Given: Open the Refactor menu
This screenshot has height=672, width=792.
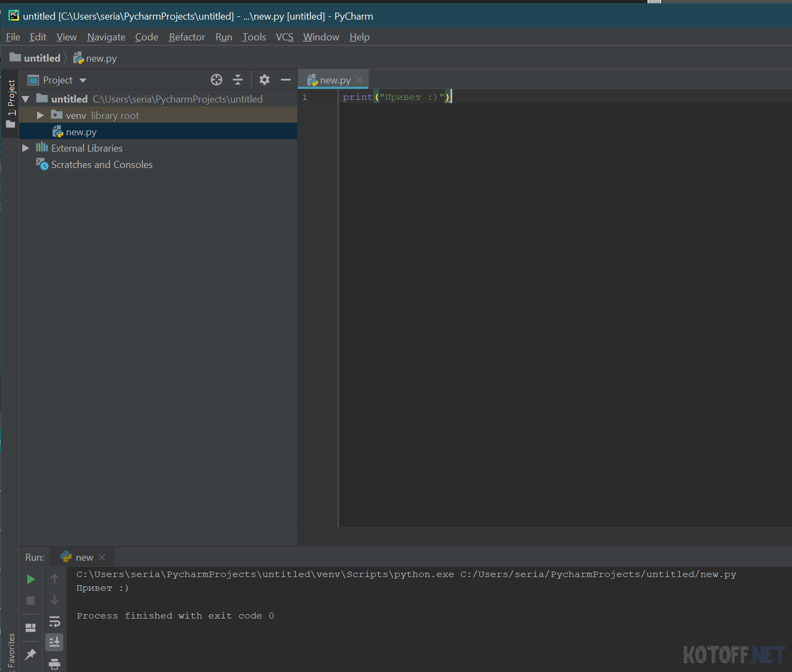Looking at the screenshot, I should [x=187, y=37].
